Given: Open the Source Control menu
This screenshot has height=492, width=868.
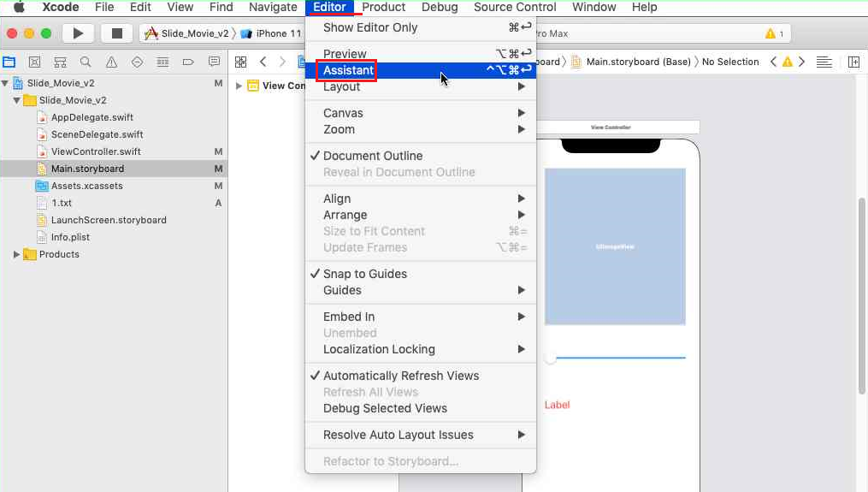Looking at the screenshot, I should (x=515, y=7).
